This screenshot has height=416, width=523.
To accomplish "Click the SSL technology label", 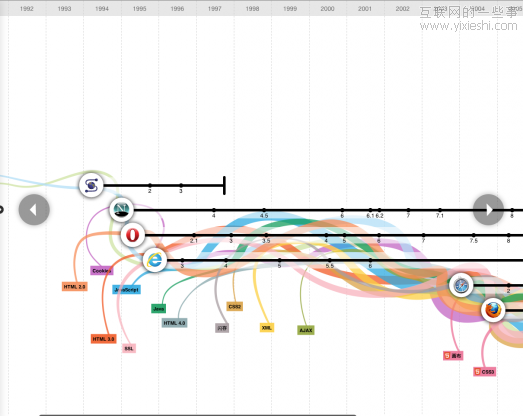I will 129,348.
